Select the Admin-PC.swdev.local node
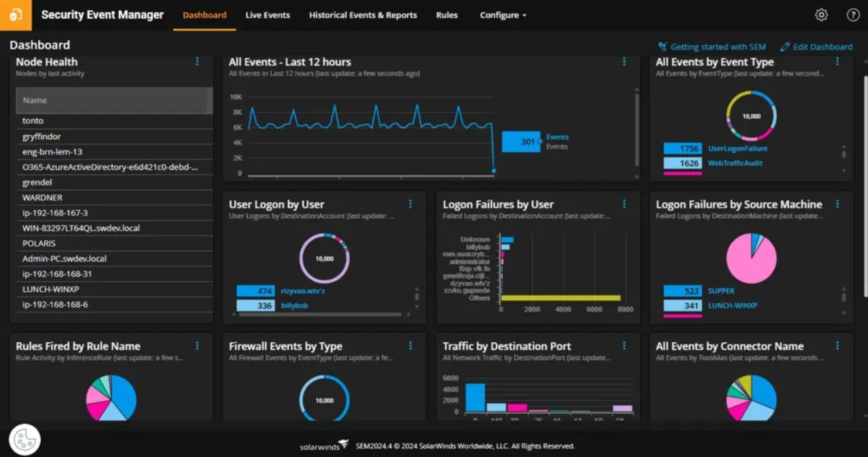868x457 pixels. click(x=114, y=259)
